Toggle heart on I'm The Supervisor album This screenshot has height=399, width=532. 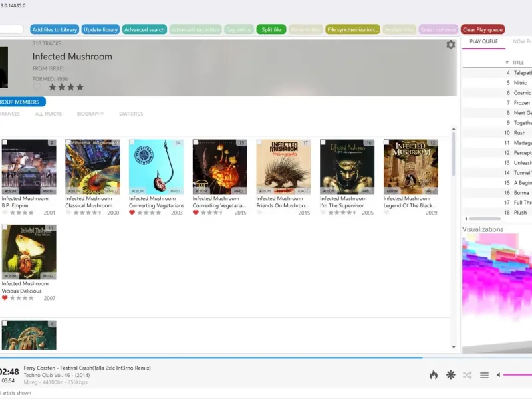pos(323,213)
